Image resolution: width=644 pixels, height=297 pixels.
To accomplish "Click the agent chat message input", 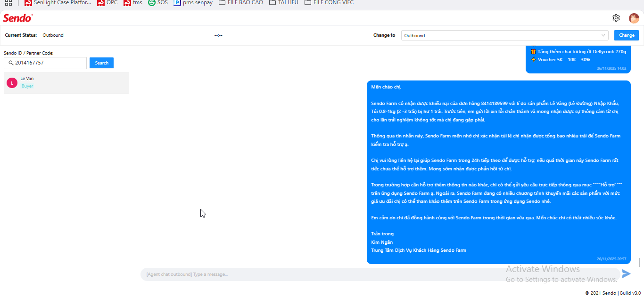I will [x=380, y=274].
